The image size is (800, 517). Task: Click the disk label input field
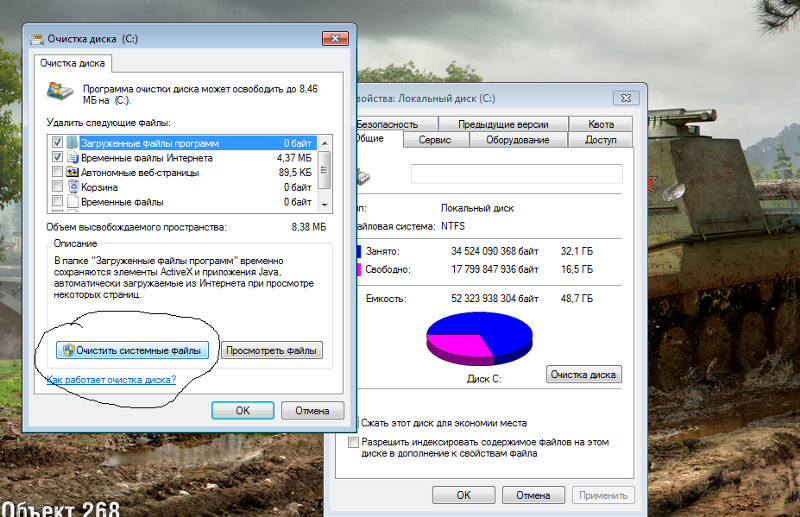[x=516, y=174]
